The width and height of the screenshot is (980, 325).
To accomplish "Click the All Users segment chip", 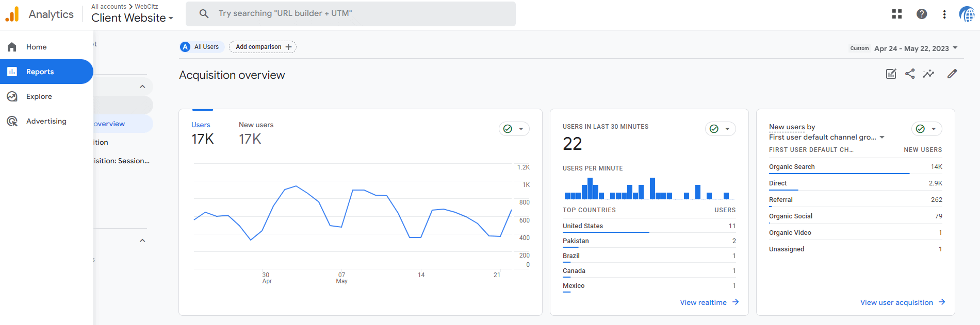I will [201, 47].
